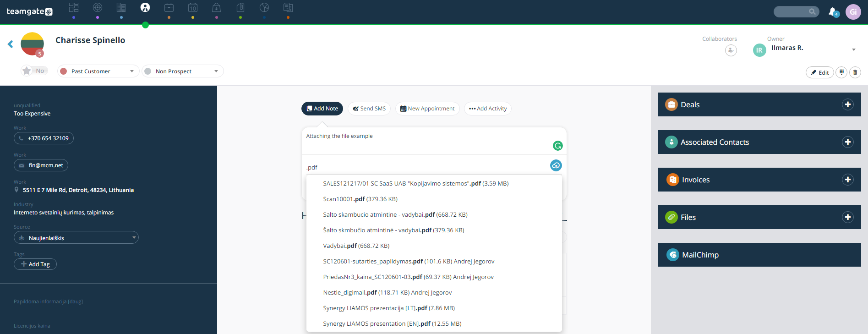The height and width of the screenshot is (334, 868).
Task: Click the cloud upload icon
Action: [556, 165]
